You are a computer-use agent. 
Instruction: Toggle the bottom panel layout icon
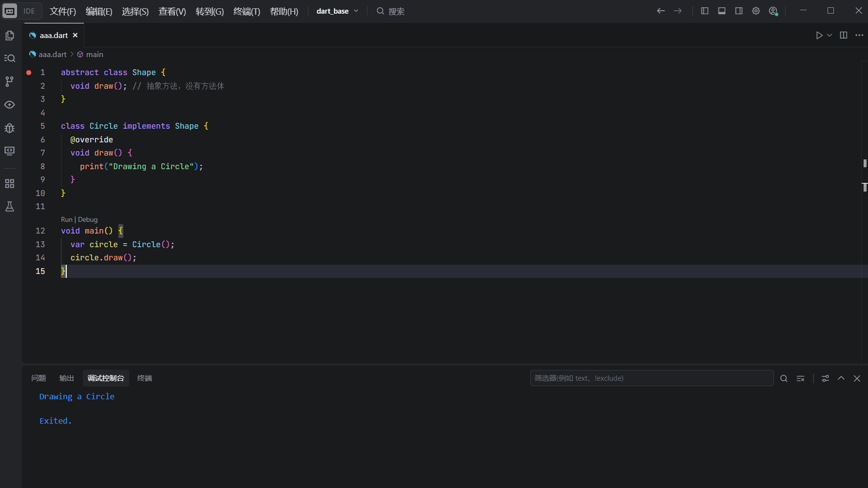click(722, 11)
